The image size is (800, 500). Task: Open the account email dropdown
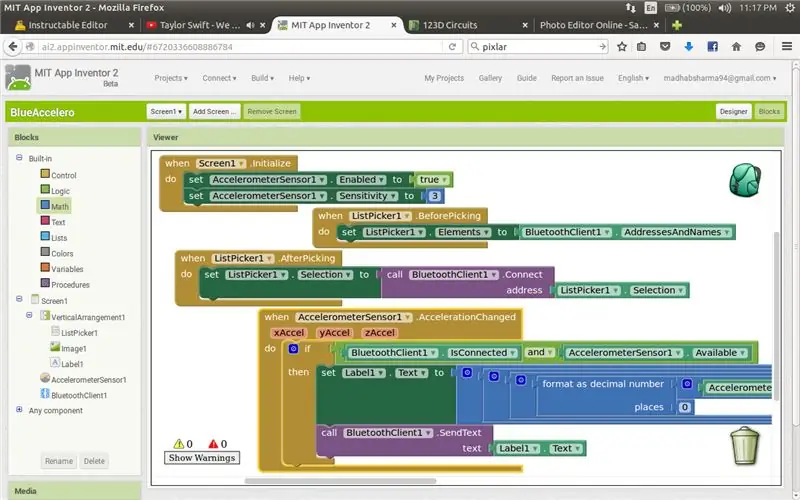(x=719, y=78)
